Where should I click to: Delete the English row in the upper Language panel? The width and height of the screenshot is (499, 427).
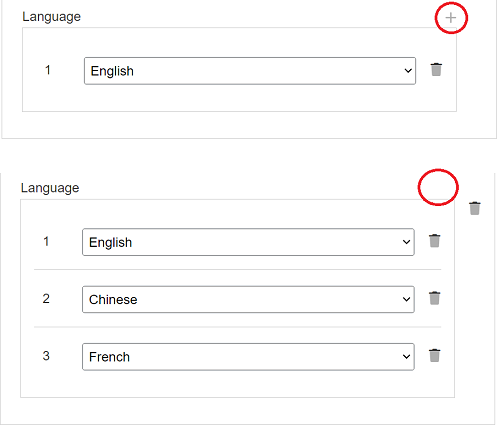click(436, 69)
